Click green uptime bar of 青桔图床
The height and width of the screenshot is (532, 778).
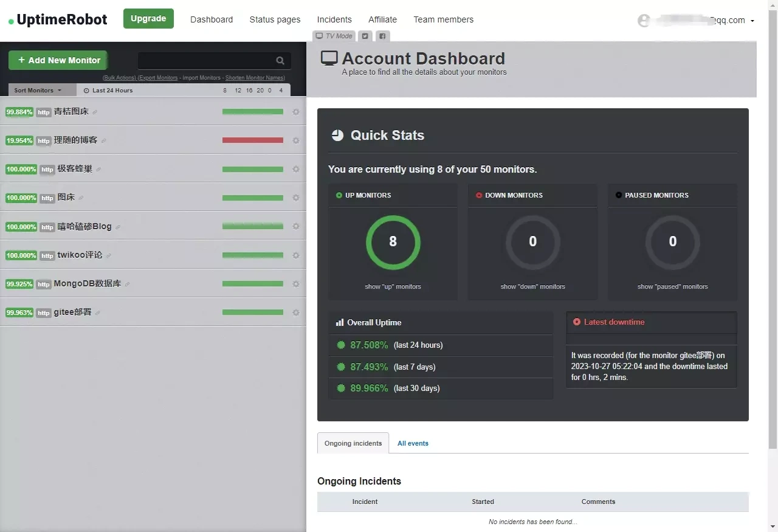[x=253, y=112]
